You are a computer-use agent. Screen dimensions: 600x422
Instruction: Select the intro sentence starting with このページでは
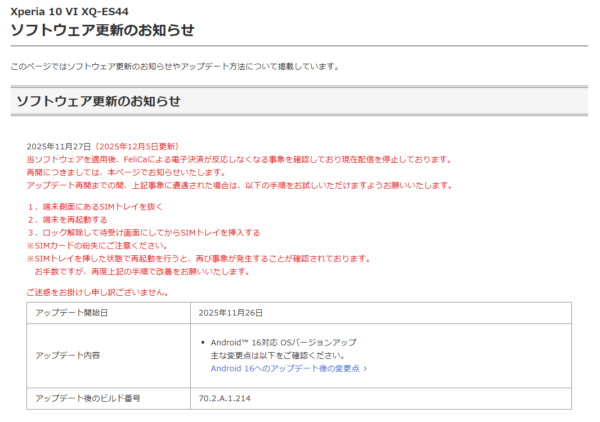(175, 67)
